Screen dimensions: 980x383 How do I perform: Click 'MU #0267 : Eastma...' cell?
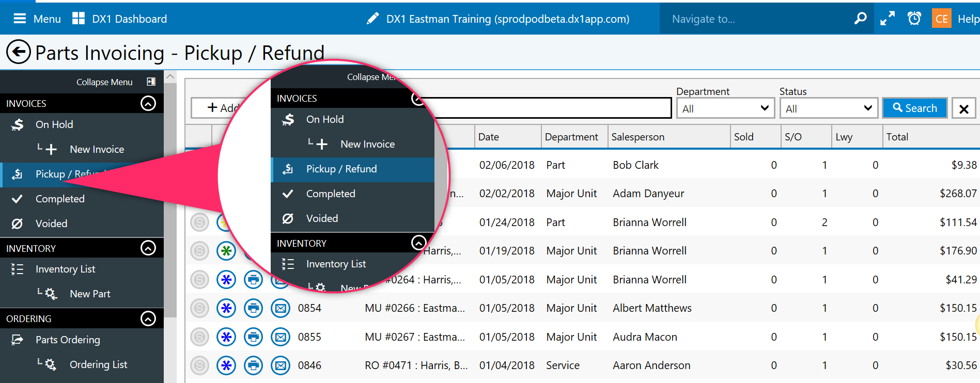(x=415, y=337)
